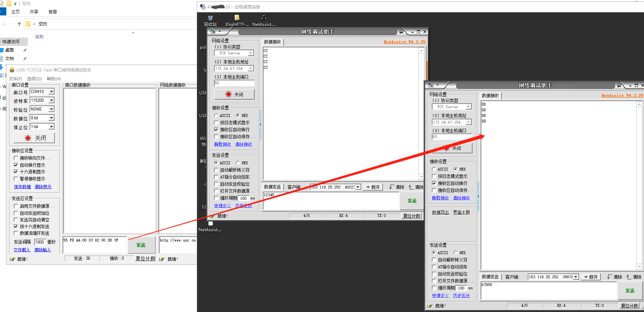
Task: Click the up arrow in File Explorer
Action: coord(19,24)
